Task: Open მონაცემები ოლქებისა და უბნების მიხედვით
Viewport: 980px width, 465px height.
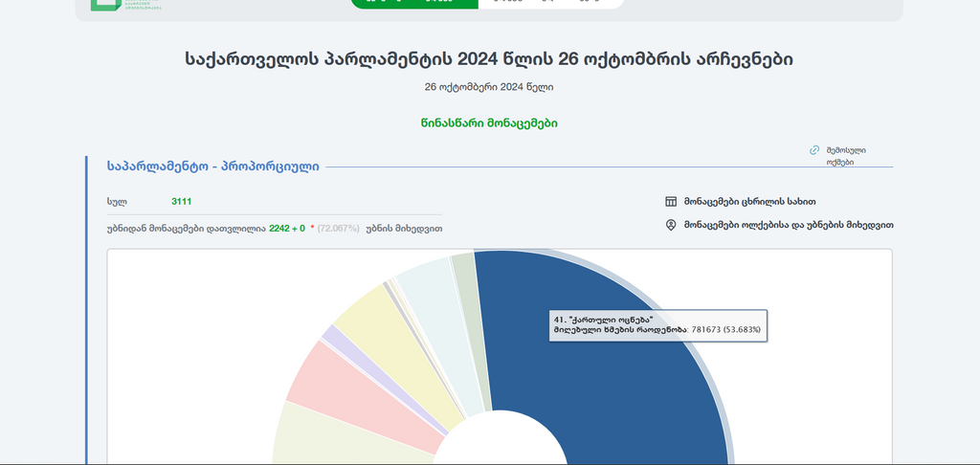Action: coord(789,225)
